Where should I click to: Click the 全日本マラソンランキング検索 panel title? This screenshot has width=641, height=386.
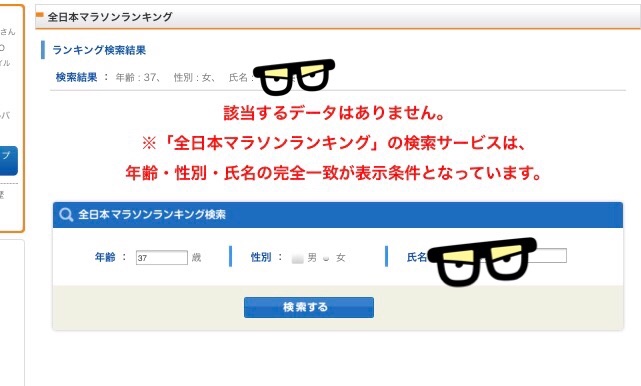pyautogui.click(x=152, y=215)
